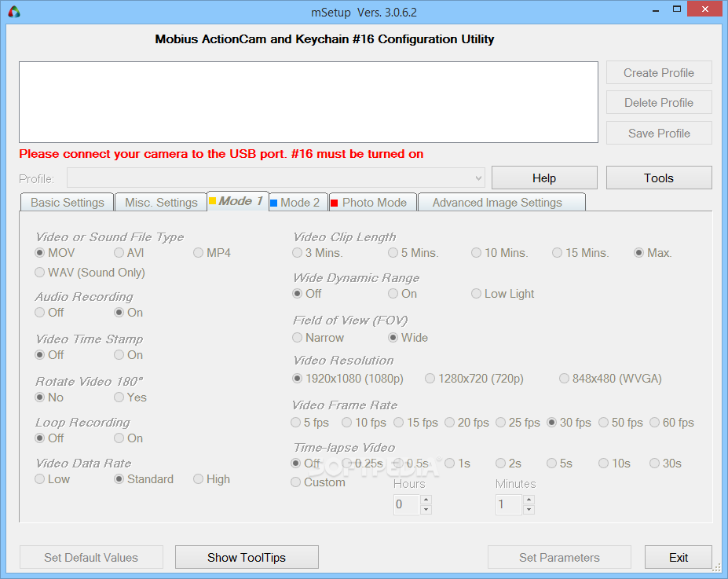Turn Wide Dynamic Range On

[x=403, y=294]
